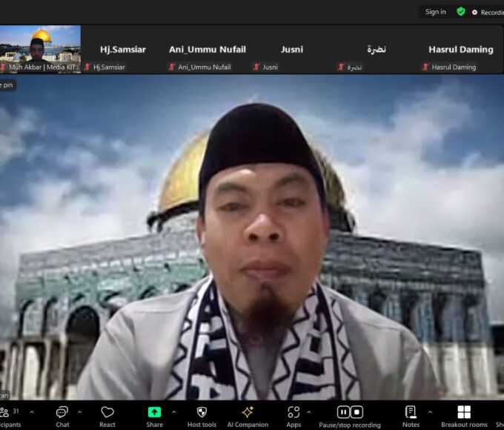Expand the Share options arrow
Screen dimensions: 504x430
tap(173, 412)
